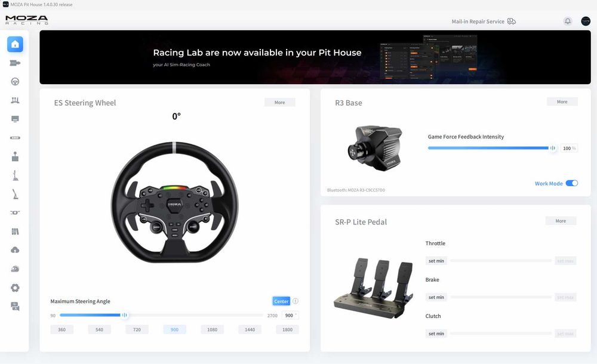597x364 pixels.
Task: Click the notification bell icon
Action: click(568, 21)
